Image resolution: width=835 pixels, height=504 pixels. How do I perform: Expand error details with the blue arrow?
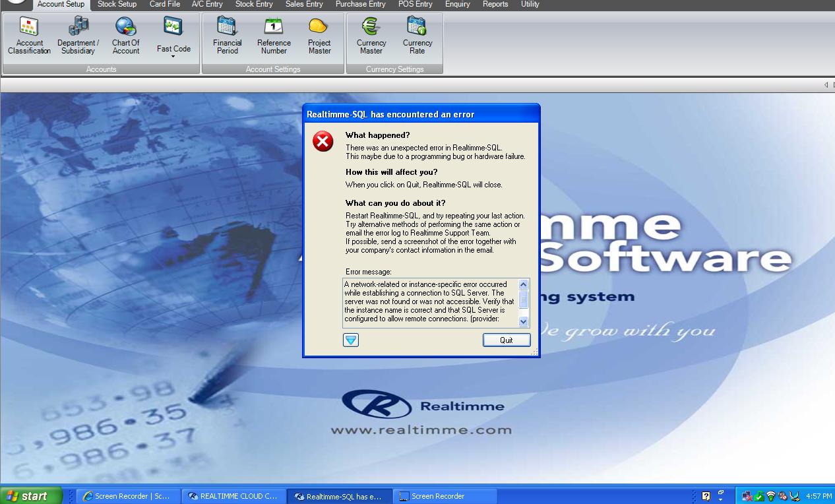coord(351,340)
